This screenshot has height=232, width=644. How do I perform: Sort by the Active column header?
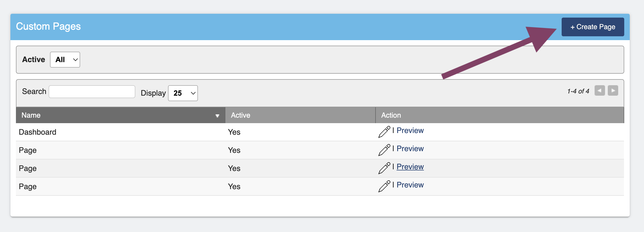click(300, 115)
